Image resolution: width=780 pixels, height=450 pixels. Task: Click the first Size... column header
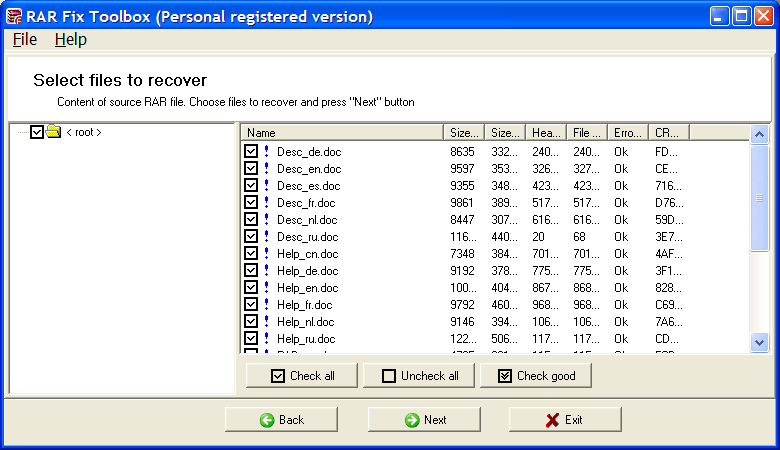(x=464, y=133)
